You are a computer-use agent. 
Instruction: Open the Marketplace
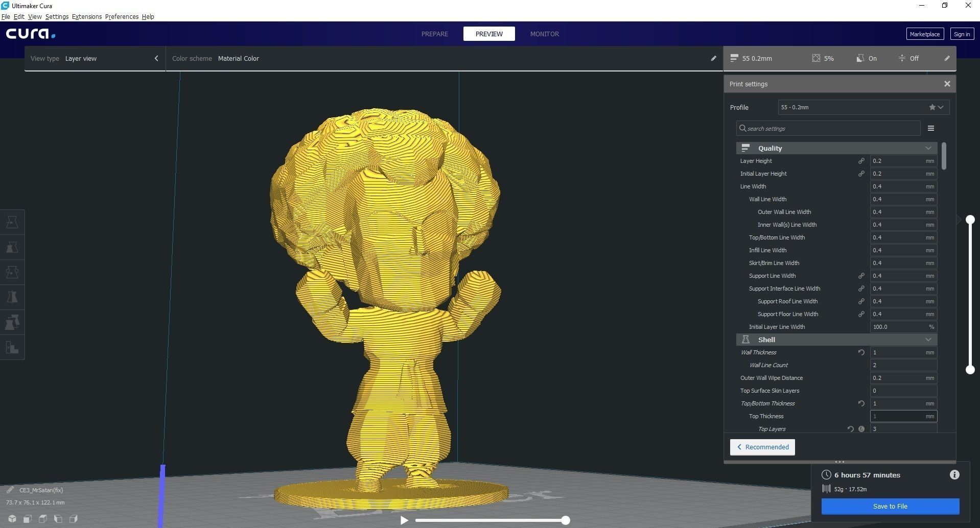924,34
